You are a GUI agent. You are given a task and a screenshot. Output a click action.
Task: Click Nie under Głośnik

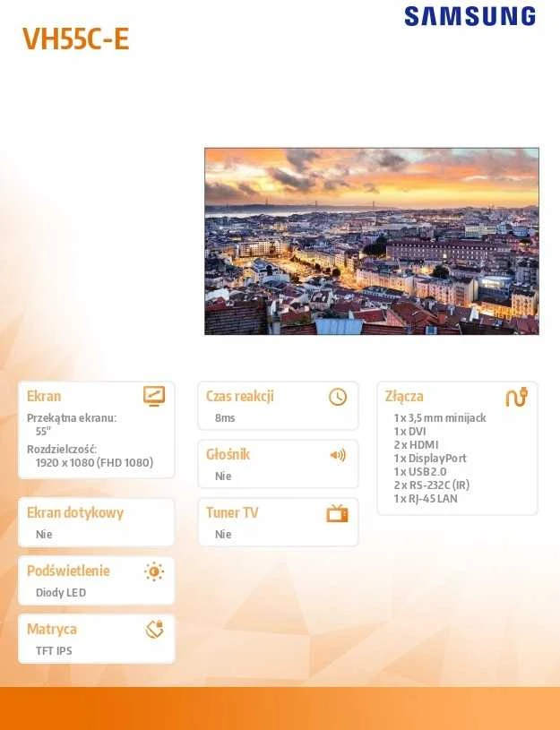tap(223, 477)
